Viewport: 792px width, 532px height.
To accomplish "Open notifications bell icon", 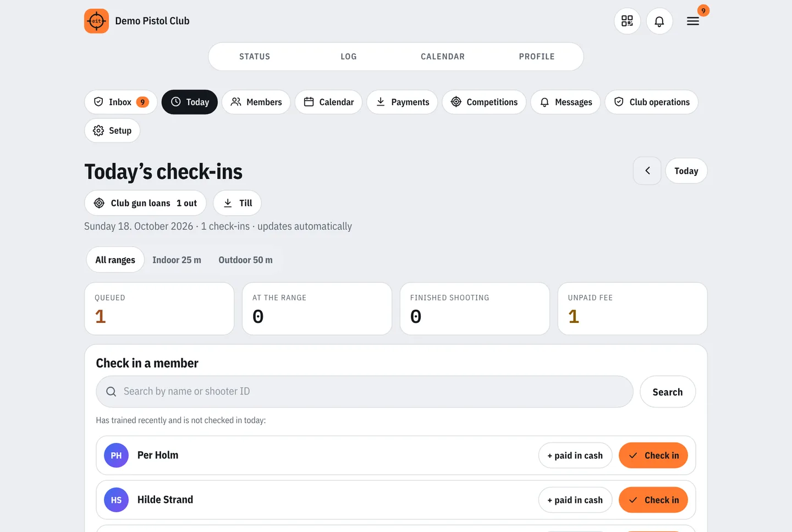I will 659,21.
